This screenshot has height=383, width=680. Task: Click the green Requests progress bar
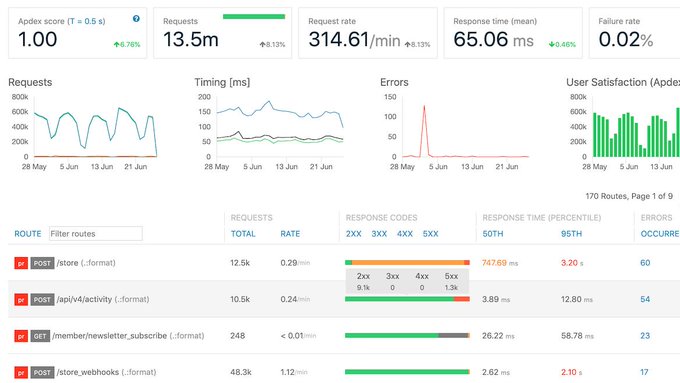pyautogui.click(x=254, y=16)
